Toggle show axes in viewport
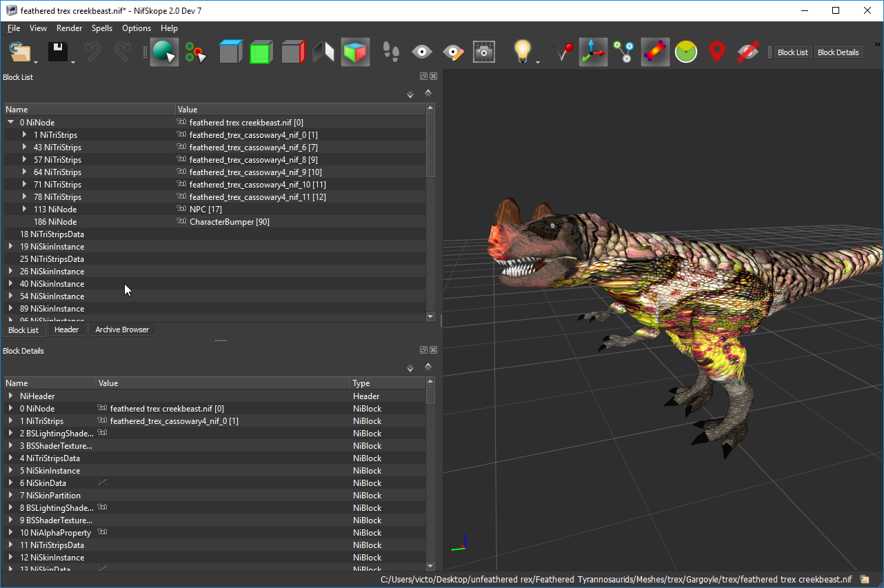The image size is (884, 588). tap(593, 52)
